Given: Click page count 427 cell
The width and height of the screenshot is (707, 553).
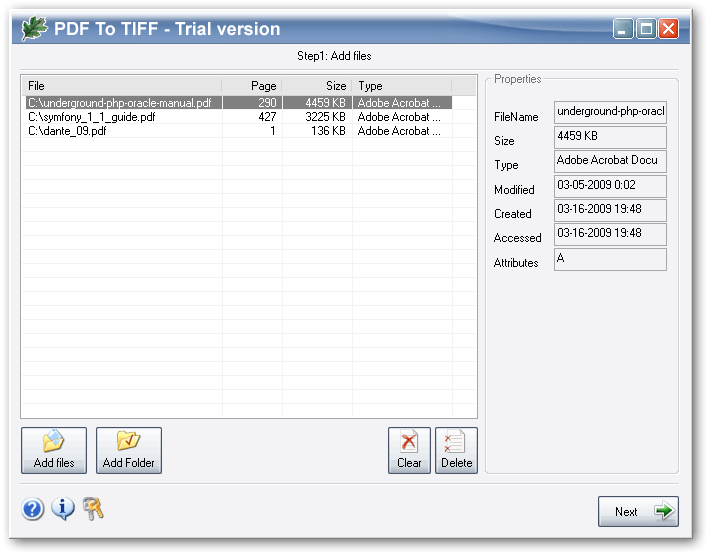Looking at the screenshot, I should pos(252,117).
